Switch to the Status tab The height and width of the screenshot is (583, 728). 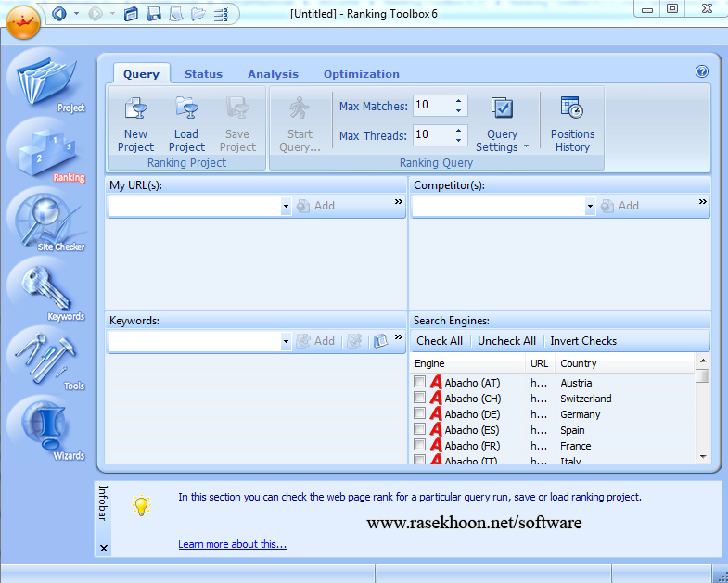click(203, 74)
